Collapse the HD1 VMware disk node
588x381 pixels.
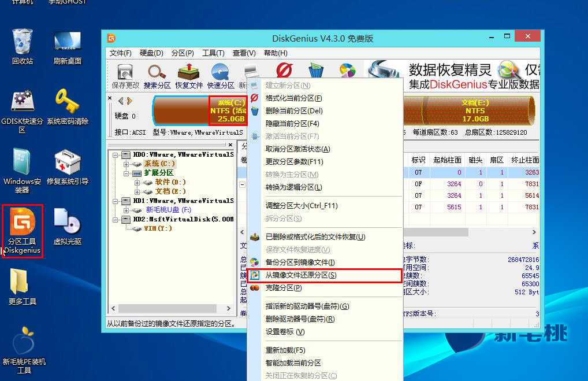tap(116, 201)
